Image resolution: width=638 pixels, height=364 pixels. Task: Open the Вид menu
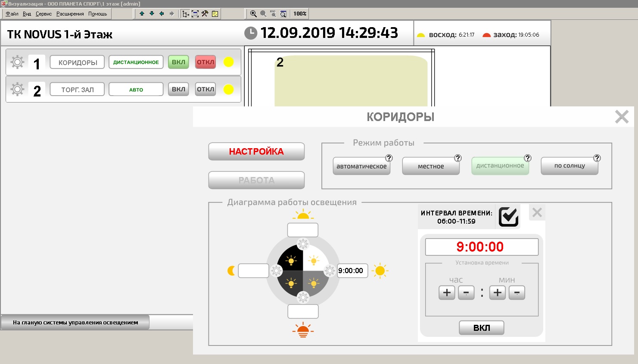pos(27,14)
